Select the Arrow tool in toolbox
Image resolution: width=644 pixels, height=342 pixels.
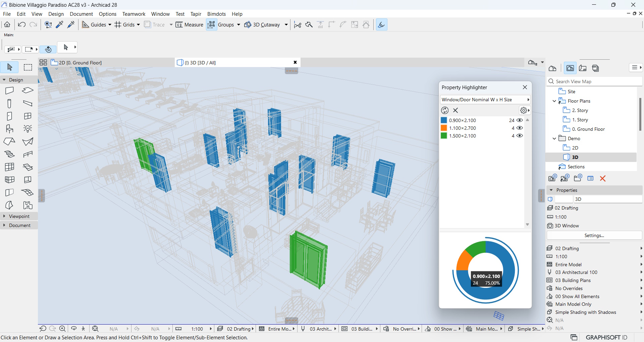click(10, 67)
